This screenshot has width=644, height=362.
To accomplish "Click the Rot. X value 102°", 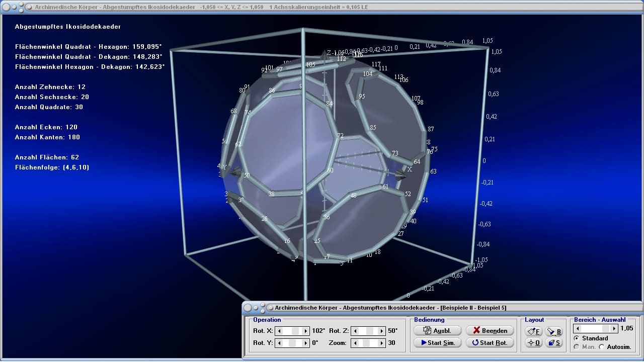I will coord(318,331).
